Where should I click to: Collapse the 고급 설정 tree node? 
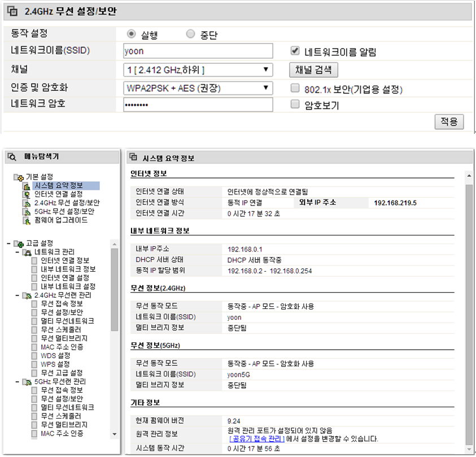9,243
